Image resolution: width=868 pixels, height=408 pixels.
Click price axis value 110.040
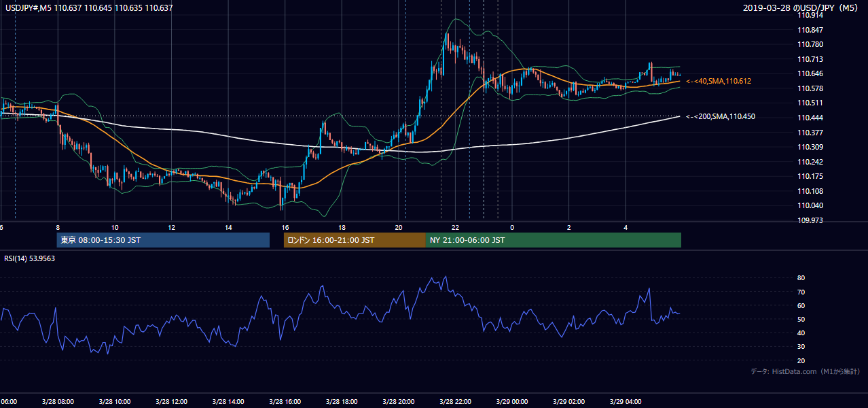[810, 205]
